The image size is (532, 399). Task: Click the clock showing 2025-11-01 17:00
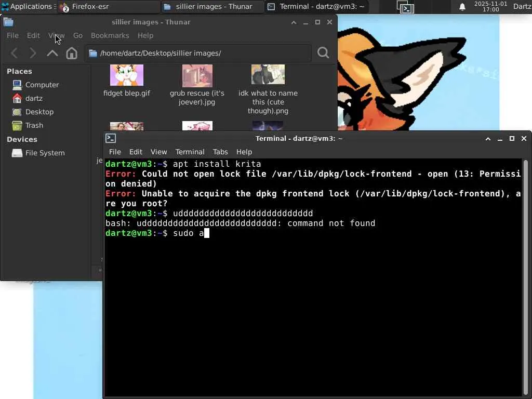[x=490, y=6]
